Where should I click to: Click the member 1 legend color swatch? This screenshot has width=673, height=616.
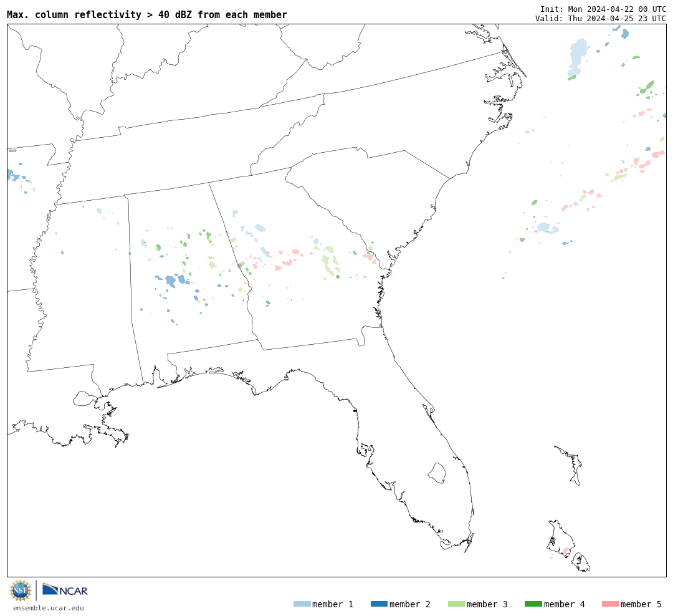tap(302, 604)
